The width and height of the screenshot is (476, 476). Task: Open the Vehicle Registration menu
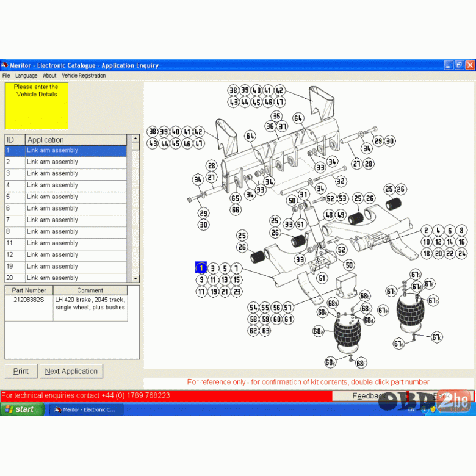pos(84,76)
